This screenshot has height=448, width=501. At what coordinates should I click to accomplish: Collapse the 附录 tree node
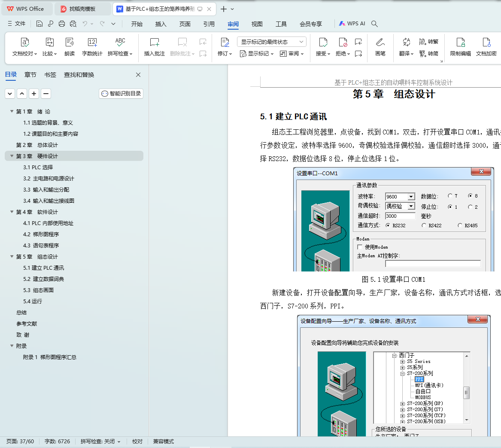click(x=12, y=346)
